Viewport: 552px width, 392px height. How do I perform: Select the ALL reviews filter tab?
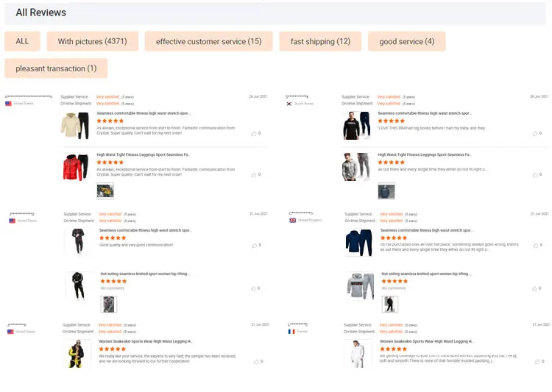point(22,41)
